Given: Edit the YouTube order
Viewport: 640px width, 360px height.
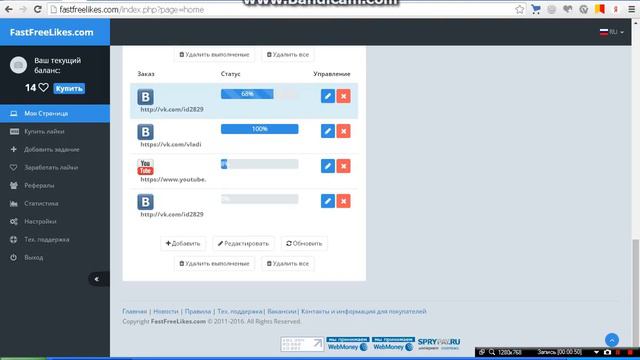Looking at the screenshot, I should tap(328, 166).
